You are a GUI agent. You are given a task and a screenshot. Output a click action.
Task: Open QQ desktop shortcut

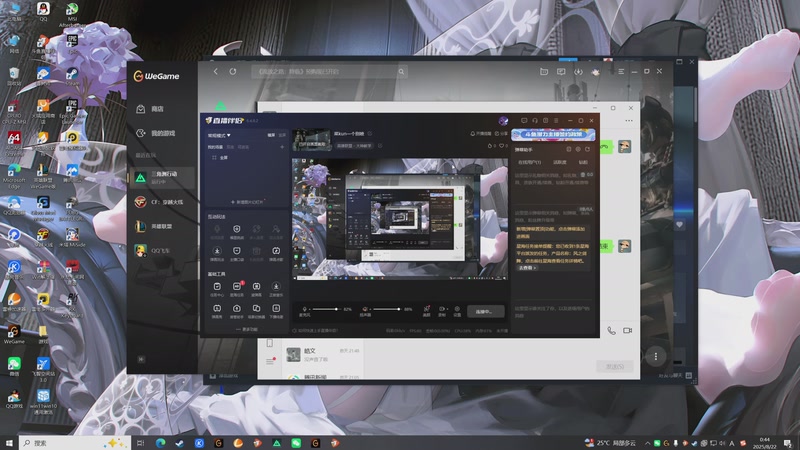click(x=43, y=12)
